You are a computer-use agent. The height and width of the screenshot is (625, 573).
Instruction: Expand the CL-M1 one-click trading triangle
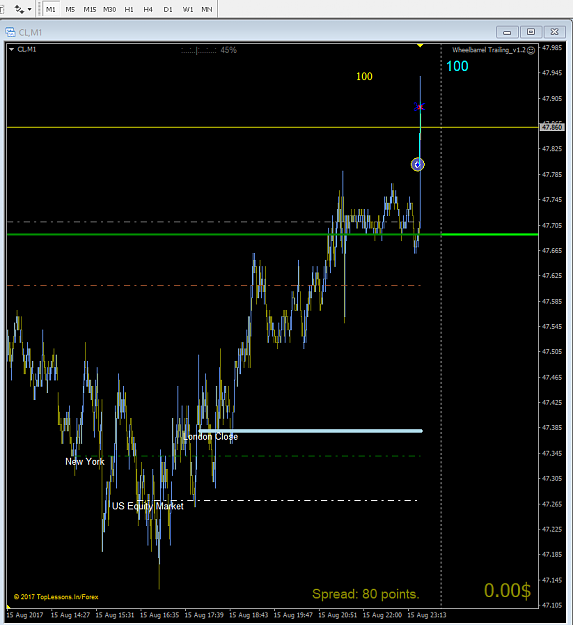click(11, 49)
